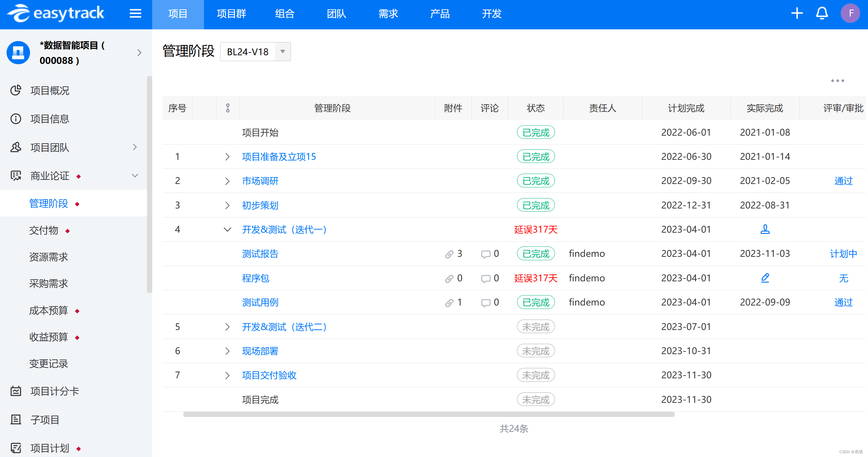
Task: Click the 计划完成 column header
Action: (686, 108)
